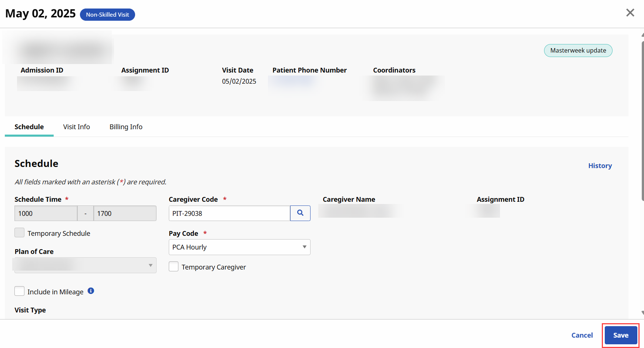
Task: Toggle the Include in Mileage checkbox
Action: pos(20,291)
